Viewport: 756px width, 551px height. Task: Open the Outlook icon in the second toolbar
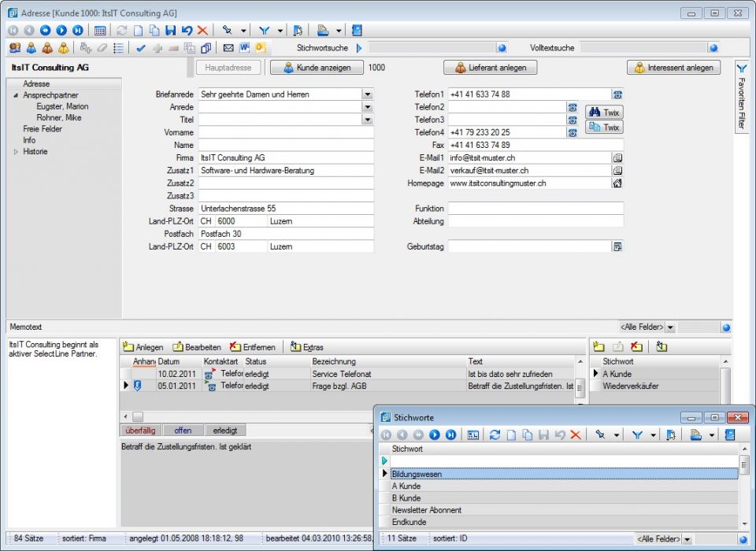coord(261,48)
